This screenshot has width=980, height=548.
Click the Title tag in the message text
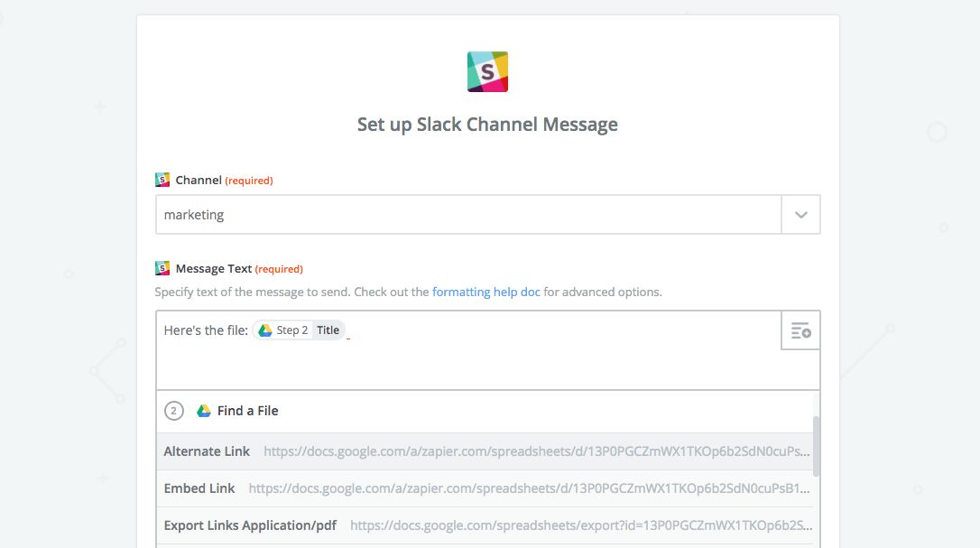[x=328, y=330]
